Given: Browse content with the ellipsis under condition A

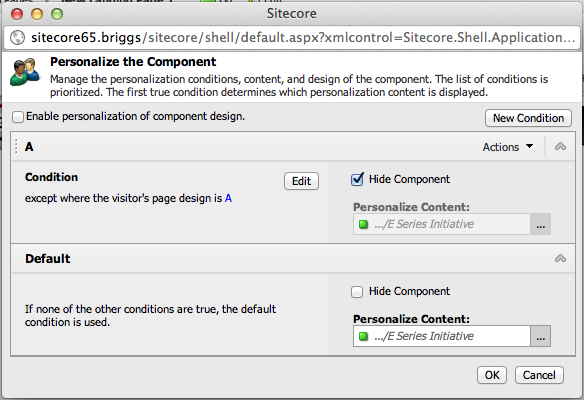Looking at the screenshot, I should pyautogui.click(x=540, y=224).
